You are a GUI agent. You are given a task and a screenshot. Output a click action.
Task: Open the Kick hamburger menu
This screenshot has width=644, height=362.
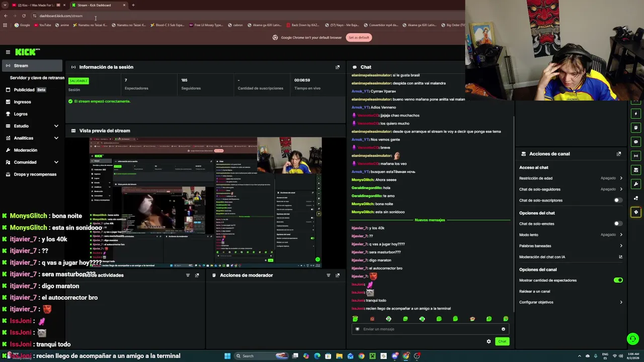(x=8, y=52)
